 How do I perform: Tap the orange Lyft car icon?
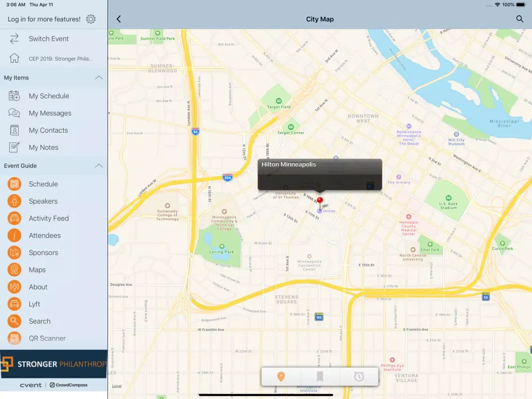14,304
